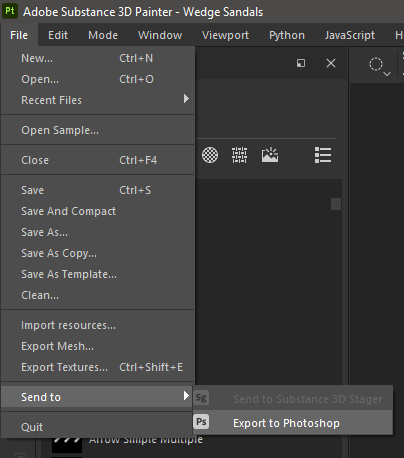Open the JavaScript menu

350,35
